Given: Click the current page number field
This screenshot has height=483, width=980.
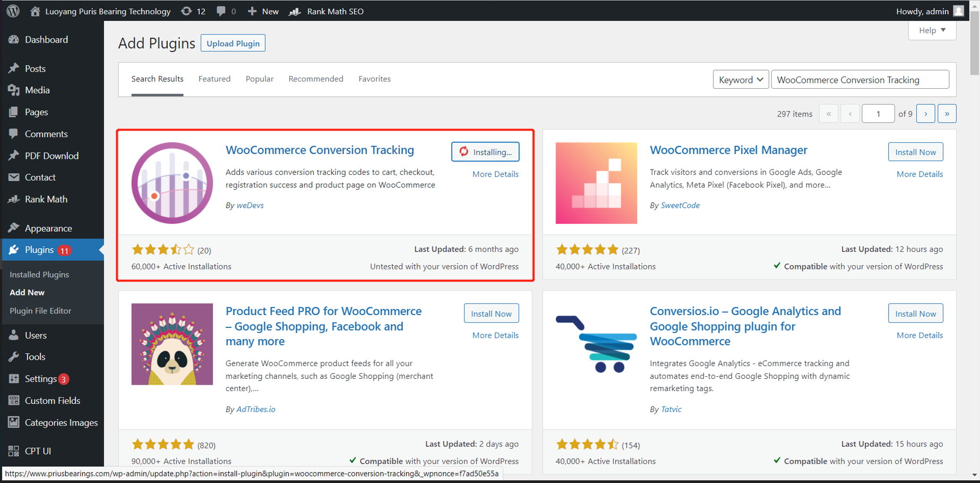Looking at the screenshot, I should 878,114.
